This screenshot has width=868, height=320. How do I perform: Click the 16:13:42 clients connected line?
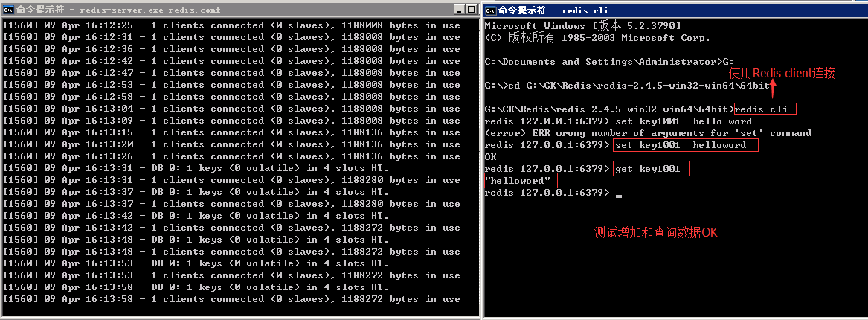point(231,228)
